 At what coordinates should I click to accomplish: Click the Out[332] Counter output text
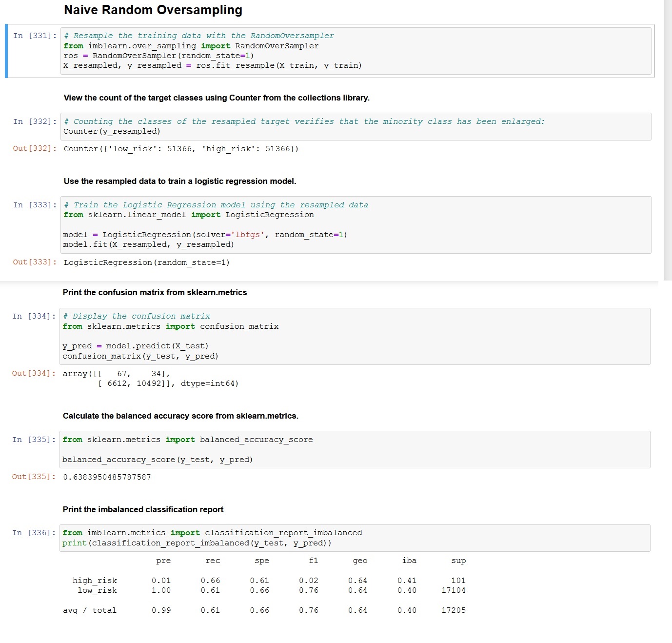click(x=180, y=149)
